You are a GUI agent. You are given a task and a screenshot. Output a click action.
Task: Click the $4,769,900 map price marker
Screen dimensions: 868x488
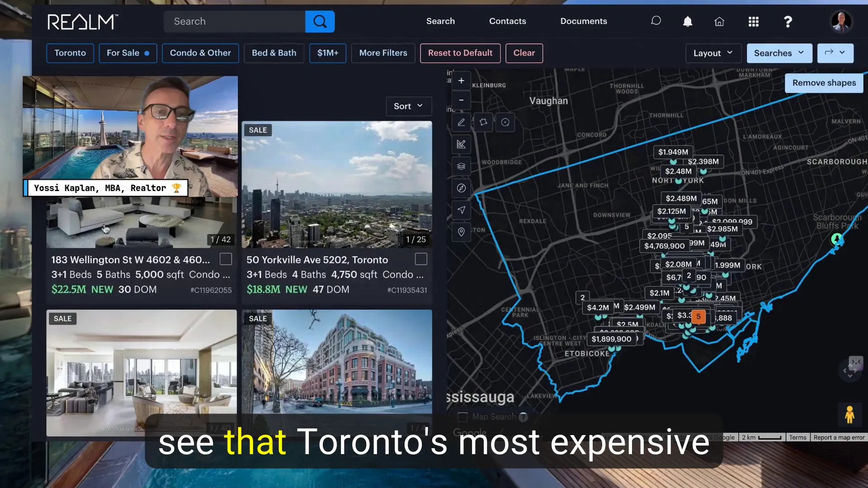[665, 246]
